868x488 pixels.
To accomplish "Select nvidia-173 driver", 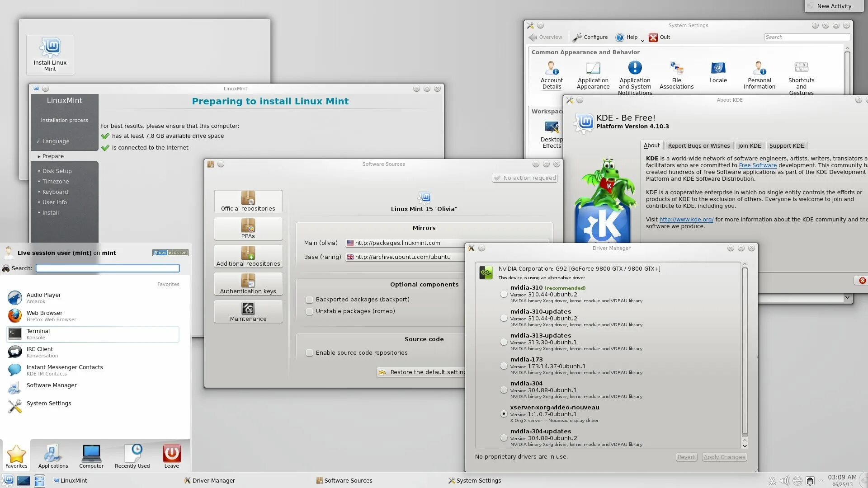I will (504, 366).
